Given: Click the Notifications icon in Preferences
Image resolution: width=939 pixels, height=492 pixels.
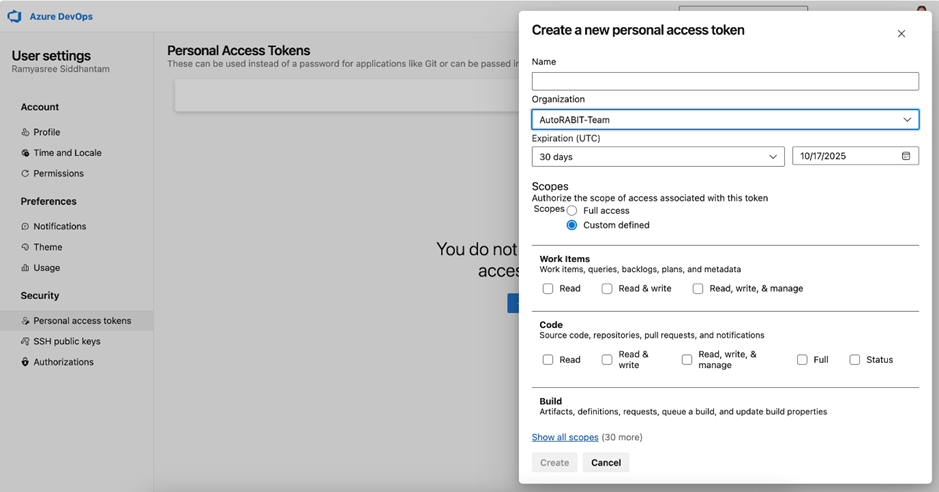Looking at the screenshot, I should (x=25, y=227).
